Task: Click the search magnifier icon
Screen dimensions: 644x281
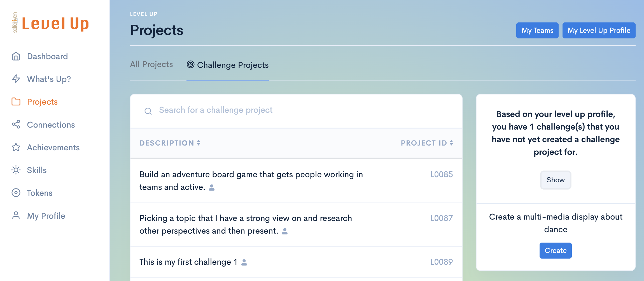Action: click(x=148, y=111)
